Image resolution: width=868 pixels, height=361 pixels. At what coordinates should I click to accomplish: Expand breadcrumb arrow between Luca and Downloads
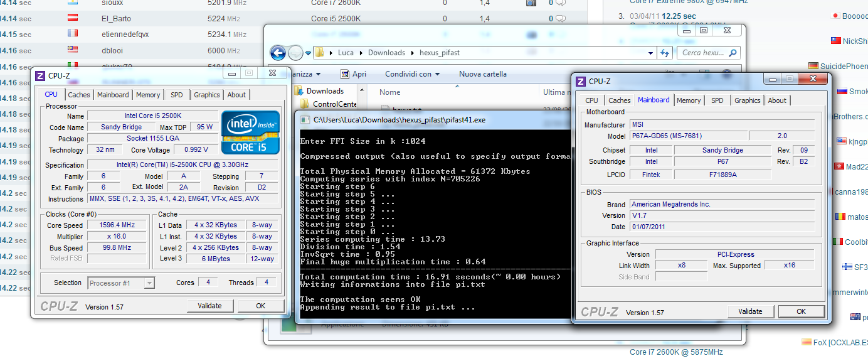coord(361,53)
